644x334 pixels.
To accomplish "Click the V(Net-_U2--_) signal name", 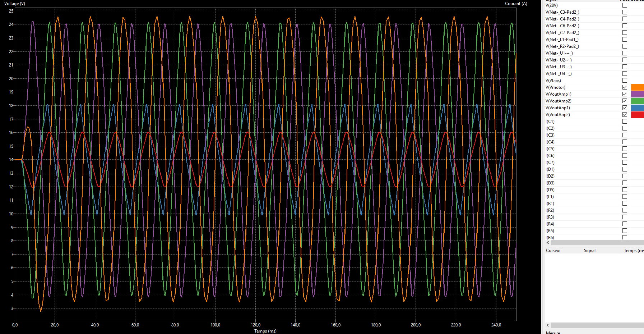I will point(559,60).
